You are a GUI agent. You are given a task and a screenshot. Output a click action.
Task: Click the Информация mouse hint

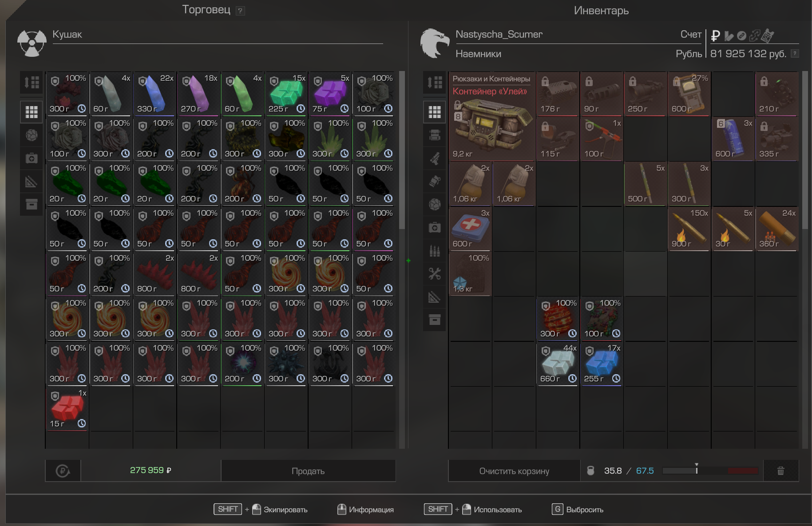point(365,509)
